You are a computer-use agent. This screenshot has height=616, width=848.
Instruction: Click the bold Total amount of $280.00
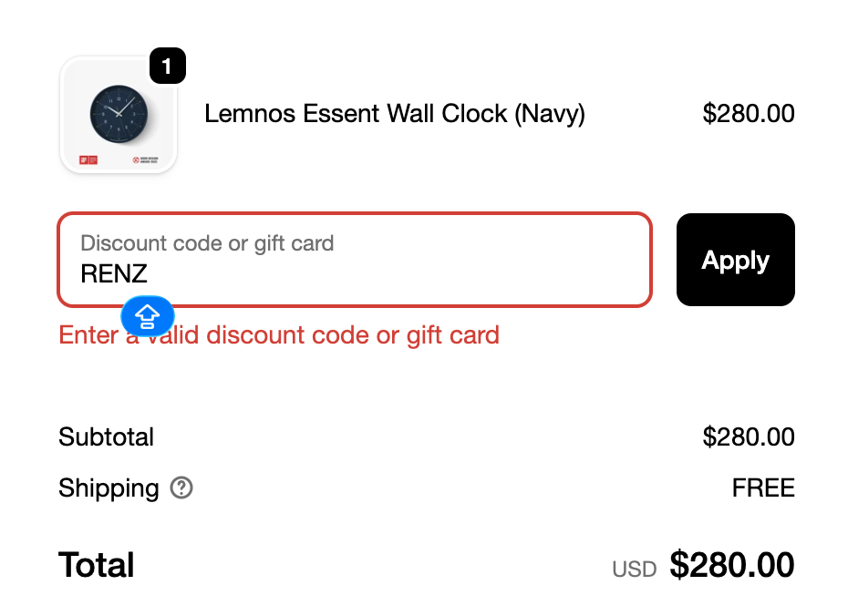coord(732,565)
